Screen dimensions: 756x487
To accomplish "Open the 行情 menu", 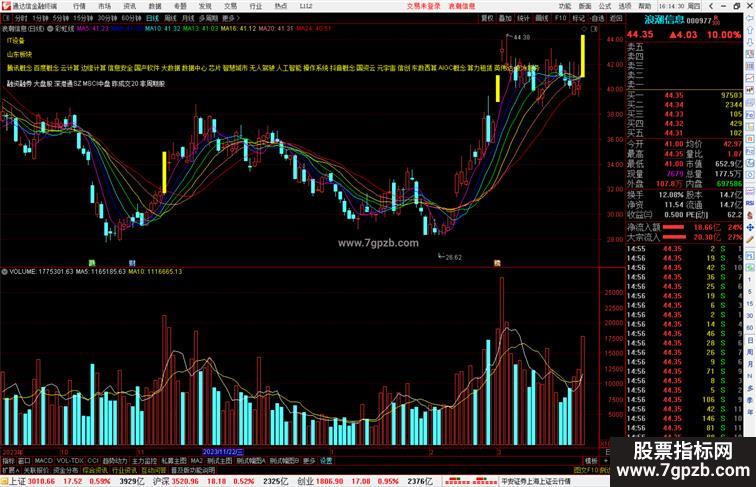I will (x=79, y=6).
